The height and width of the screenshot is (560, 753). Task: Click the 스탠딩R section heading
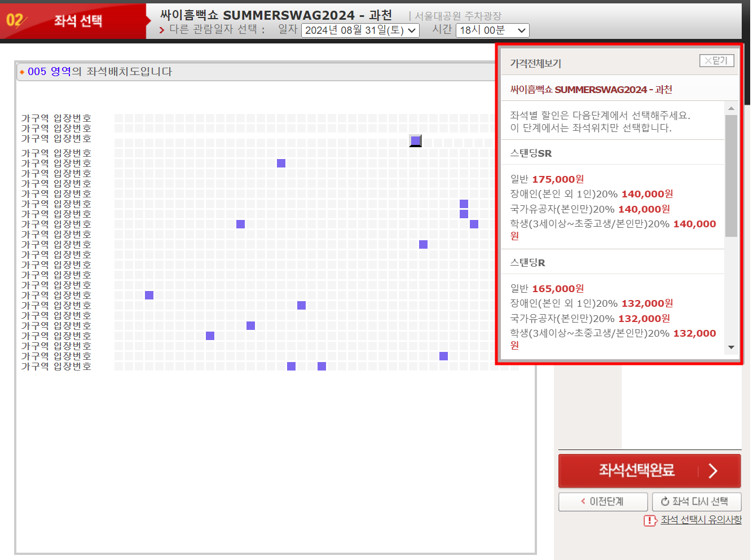(527, 263)
